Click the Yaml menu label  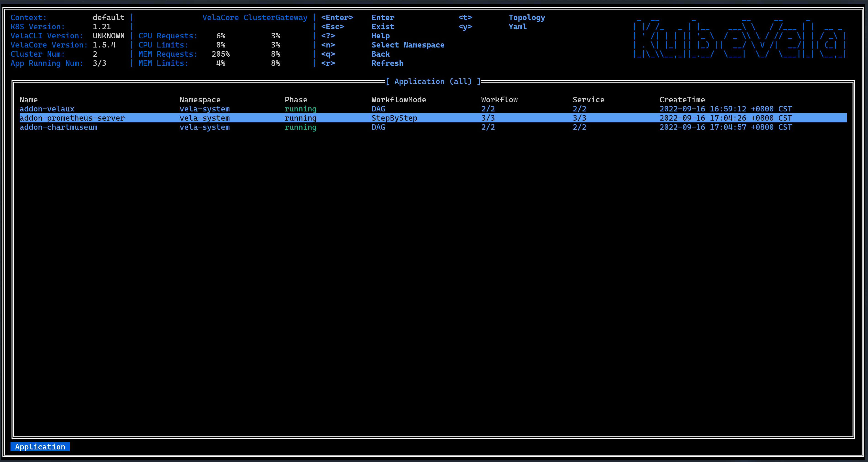pos(518,26)
